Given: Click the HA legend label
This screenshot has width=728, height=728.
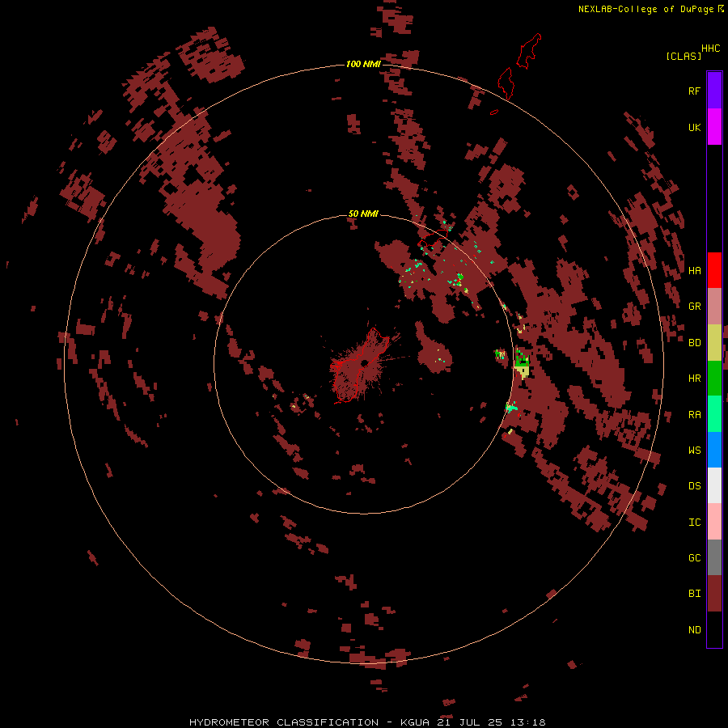Looking at the screenshot, I should point(694,270).
